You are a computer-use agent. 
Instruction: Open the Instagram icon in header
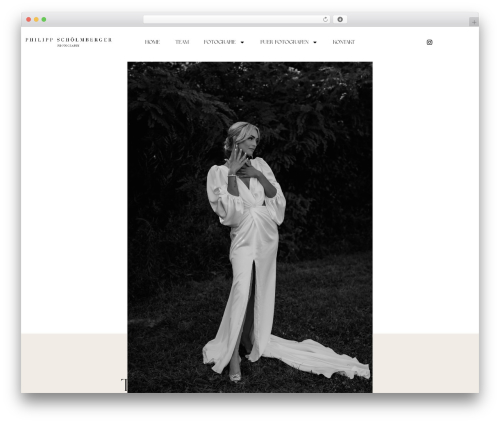tap(429, 42)
